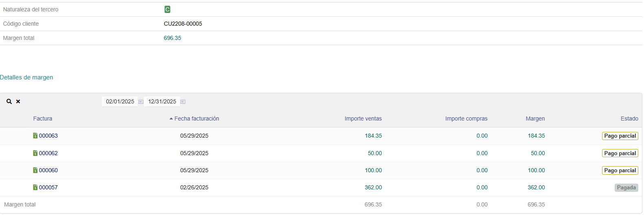Click the green C customer badge

167,9
